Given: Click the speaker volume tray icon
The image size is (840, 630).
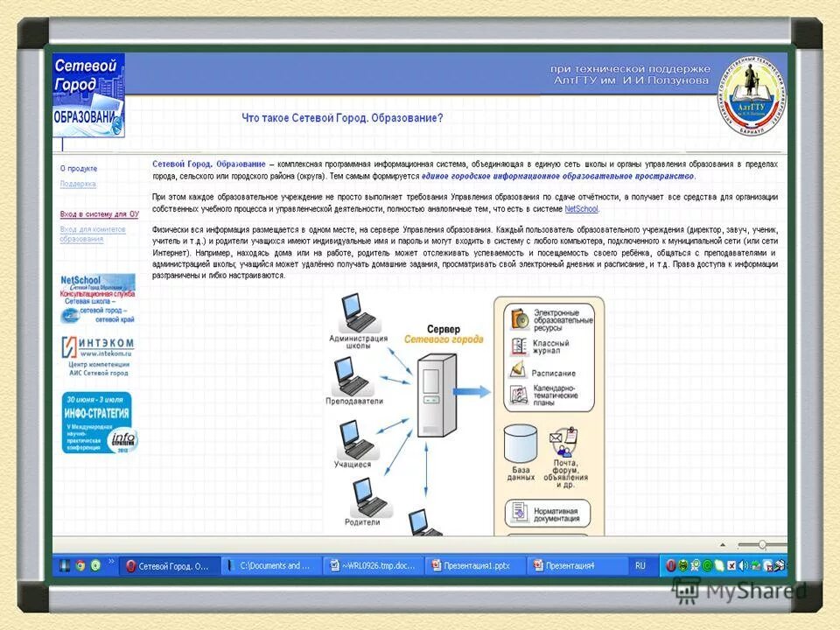Looking at the screenshot, I should pyautogui.click(x=743, y=566).
